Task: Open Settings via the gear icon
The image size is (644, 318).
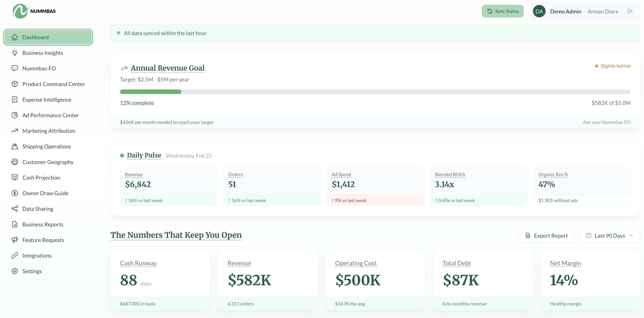Action: point(15,271)
